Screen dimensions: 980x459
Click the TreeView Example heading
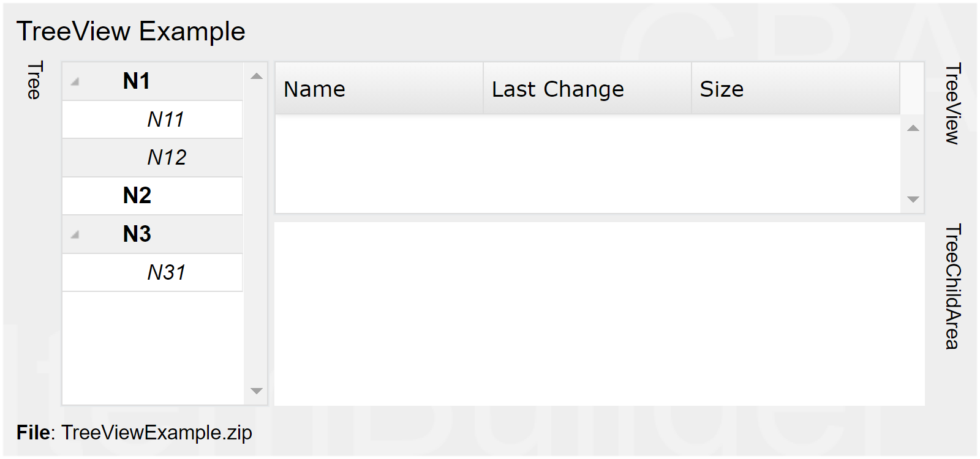(130, 31)
